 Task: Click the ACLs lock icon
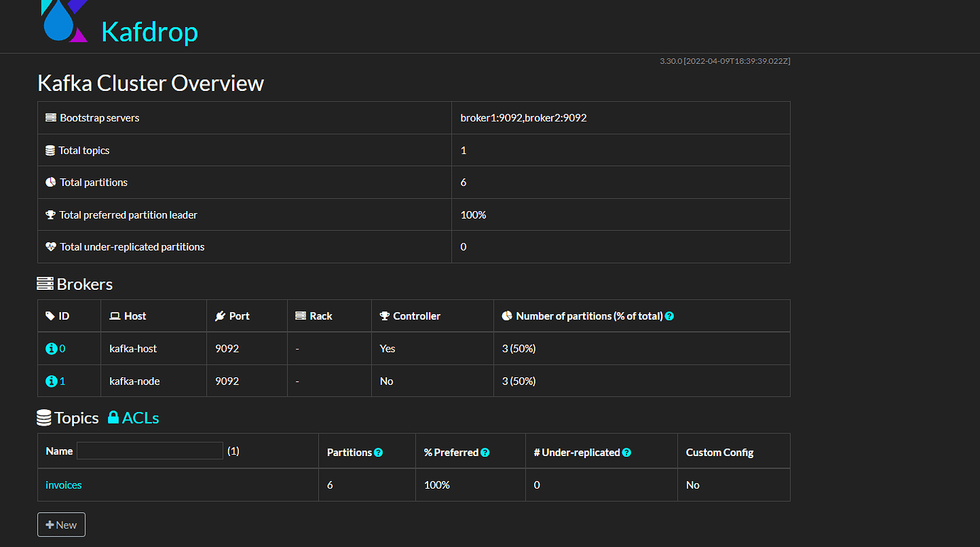114,418
